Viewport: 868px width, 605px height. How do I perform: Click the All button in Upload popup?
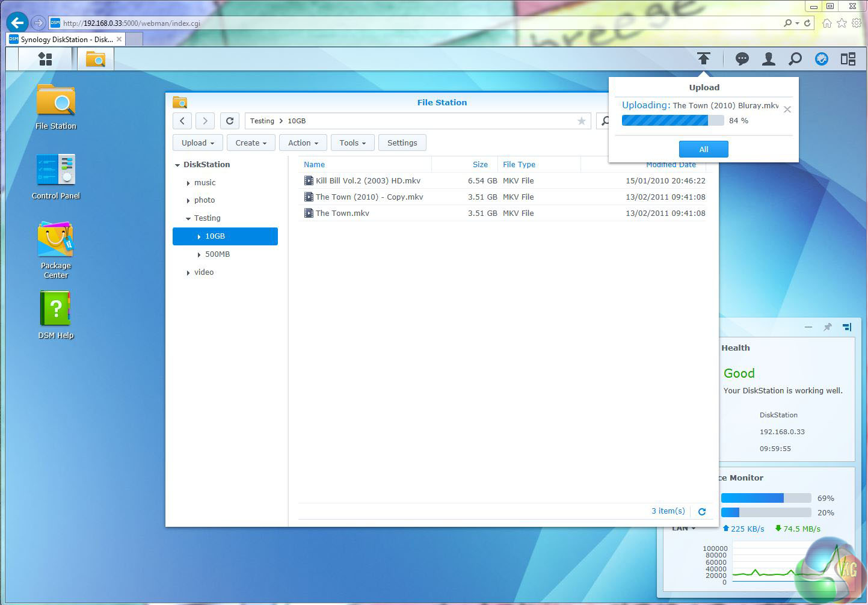click(x=703, y=149)
